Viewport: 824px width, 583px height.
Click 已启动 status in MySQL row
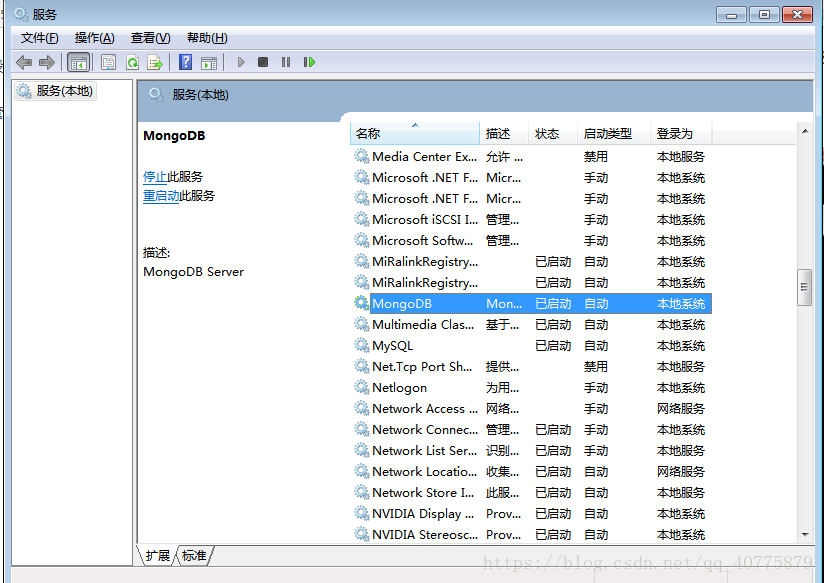point(553,346)
